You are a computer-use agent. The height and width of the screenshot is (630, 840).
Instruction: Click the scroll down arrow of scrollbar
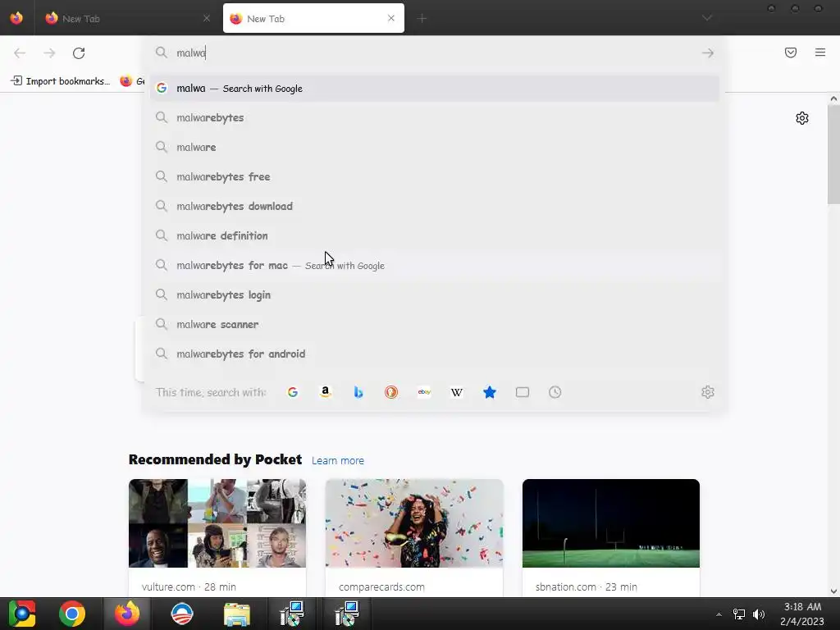click(x=833, y=591)
